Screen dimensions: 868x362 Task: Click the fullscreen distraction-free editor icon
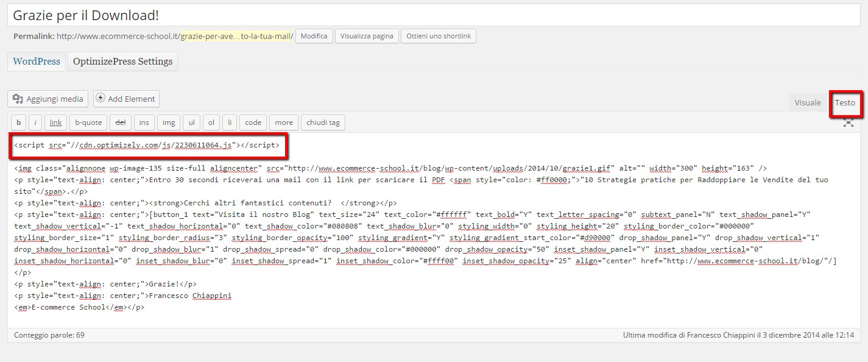tap(848, 122)
